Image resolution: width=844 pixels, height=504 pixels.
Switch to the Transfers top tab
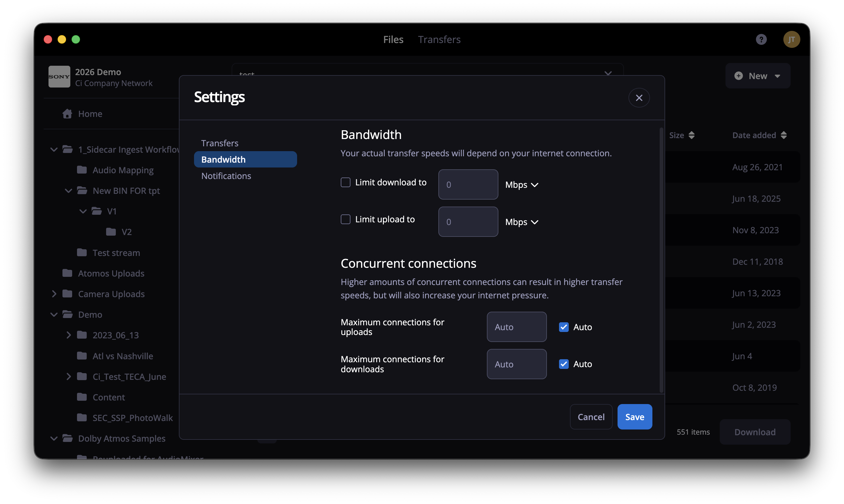tap(439, 39)
